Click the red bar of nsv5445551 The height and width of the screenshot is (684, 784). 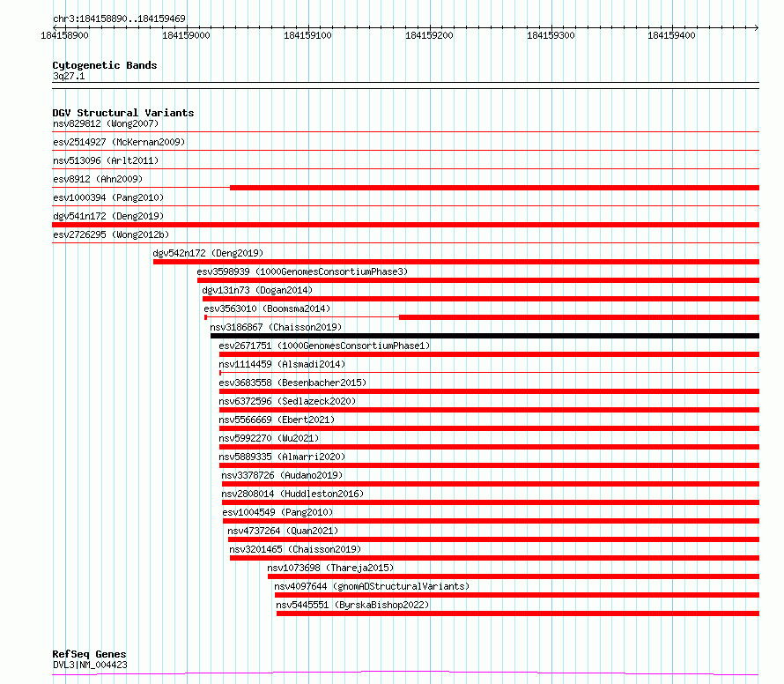click(x=518, y=613)
